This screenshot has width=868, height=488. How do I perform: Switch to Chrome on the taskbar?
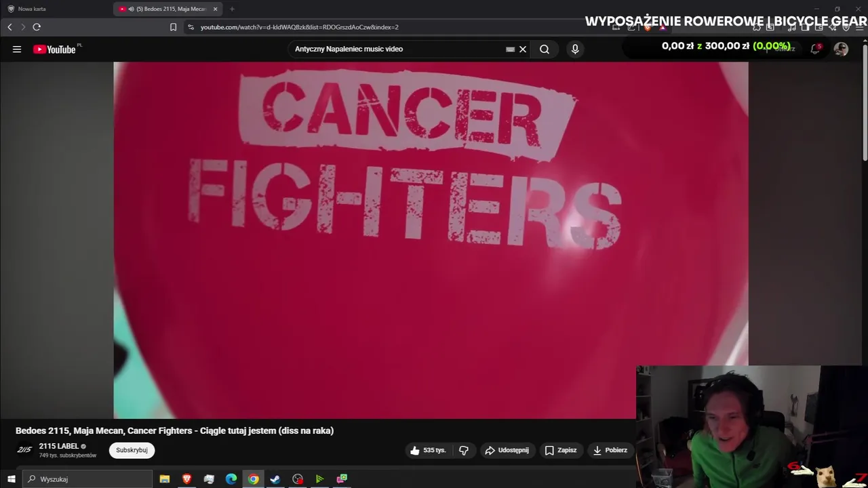(x=253, y=479)
